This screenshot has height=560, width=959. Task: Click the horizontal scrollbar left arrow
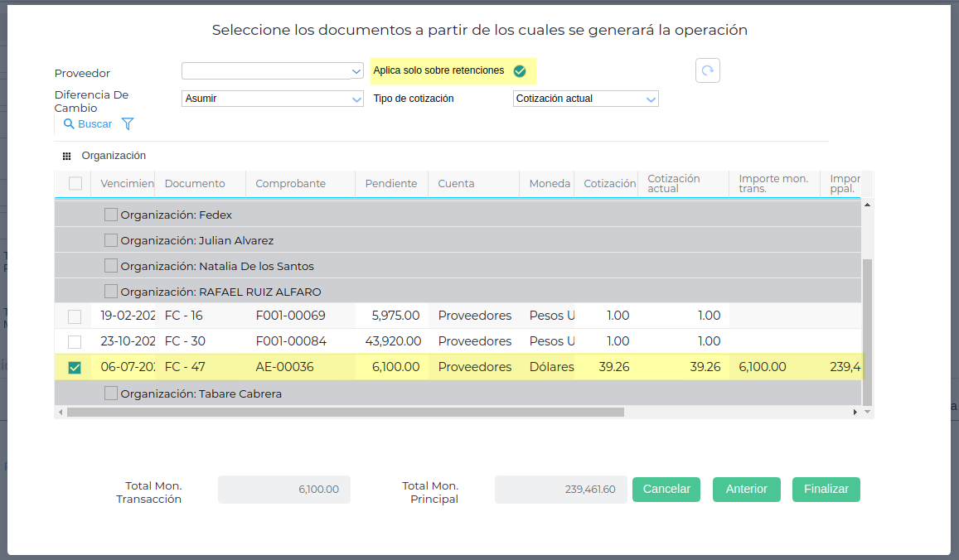[x=61, y=412]
